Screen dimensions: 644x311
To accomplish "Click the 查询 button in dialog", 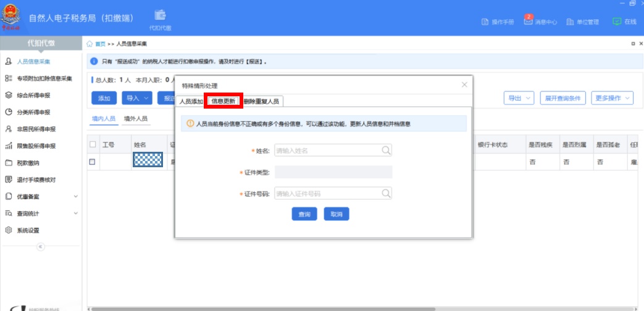I will click(x=304, y=214).
